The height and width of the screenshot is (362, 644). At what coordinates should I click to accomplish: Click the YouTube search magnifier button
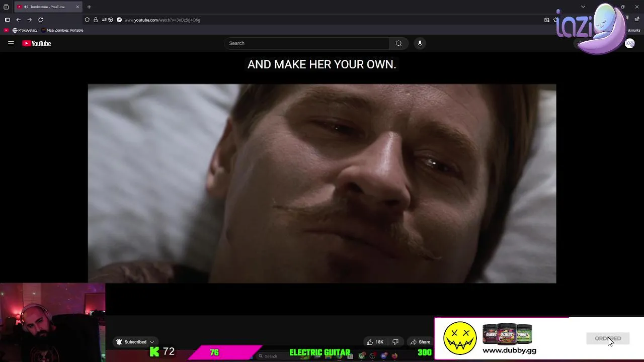point(398,43)
